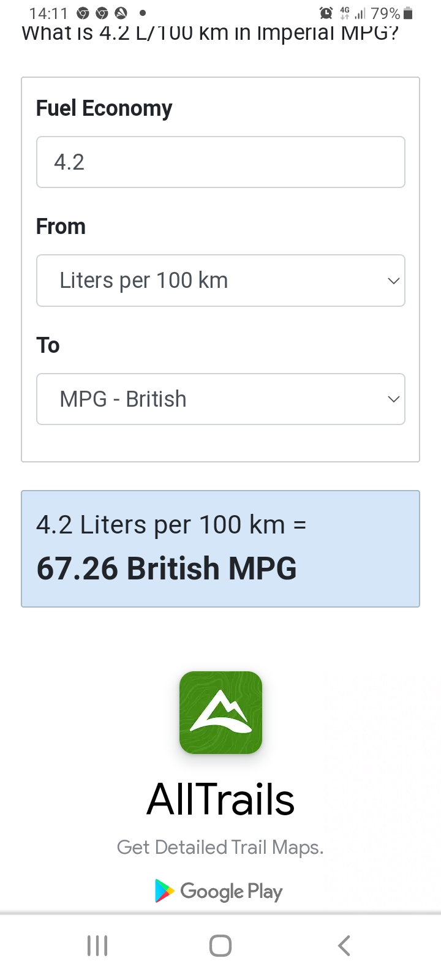Tap the first Chrome notification icon
This screenshot has height=980, width=441.
pyautogui.click(x=83, y=13)
